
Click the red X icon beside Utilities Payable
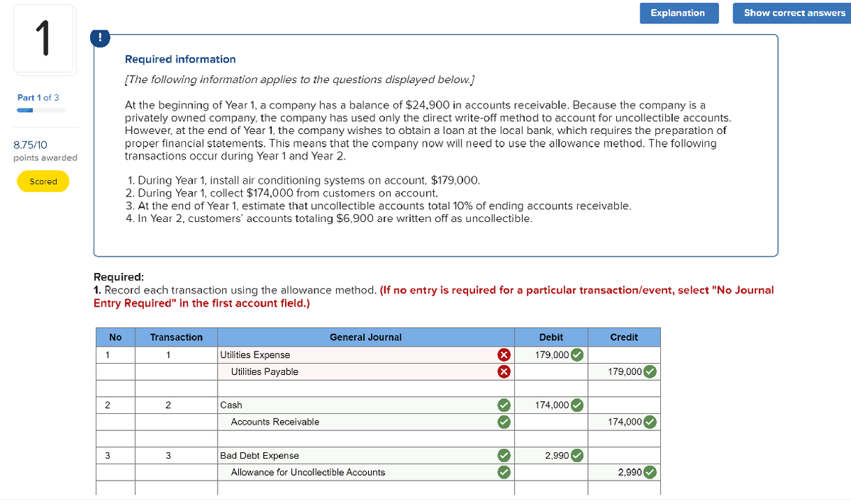(x=503, y=371)
